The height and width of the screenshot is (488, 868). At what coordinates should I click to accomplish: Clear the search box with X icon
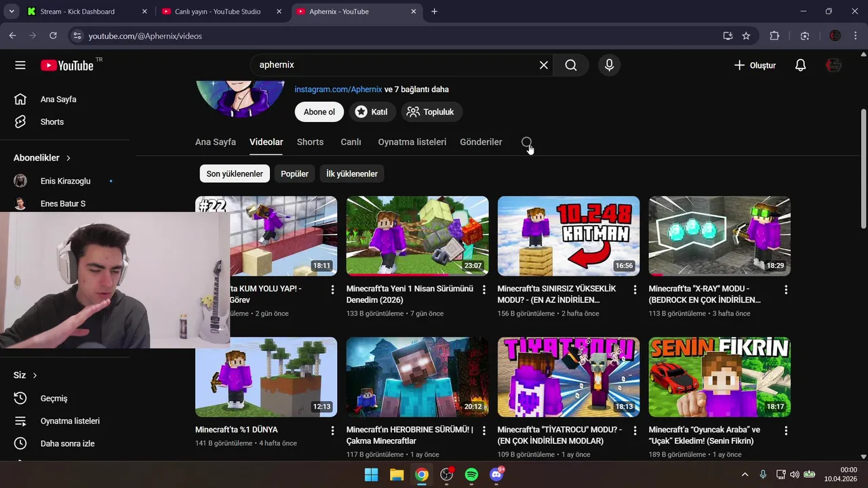pyautogui.click(x=544, y=65)
